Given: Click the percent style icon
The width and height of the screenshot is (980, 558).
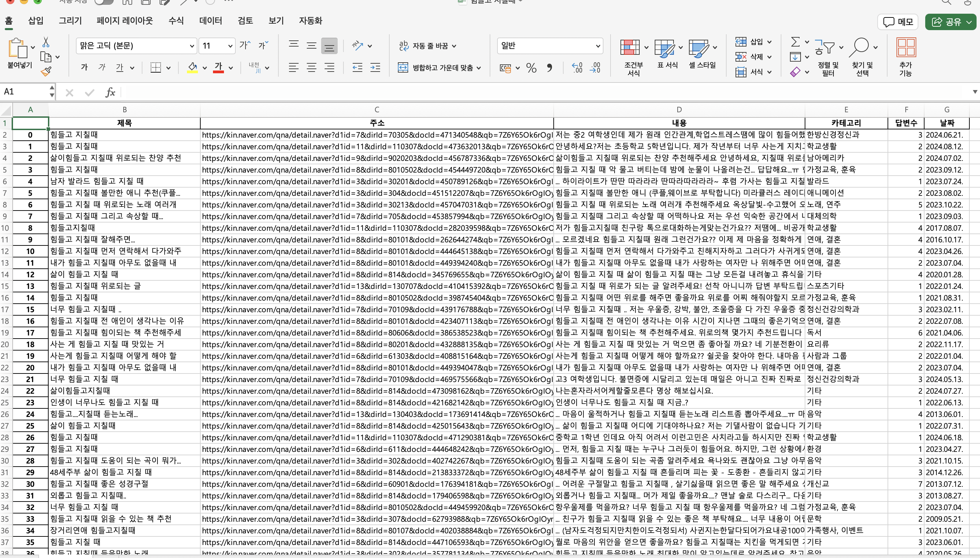Looking at the screenshot, I should click(531, 68).
